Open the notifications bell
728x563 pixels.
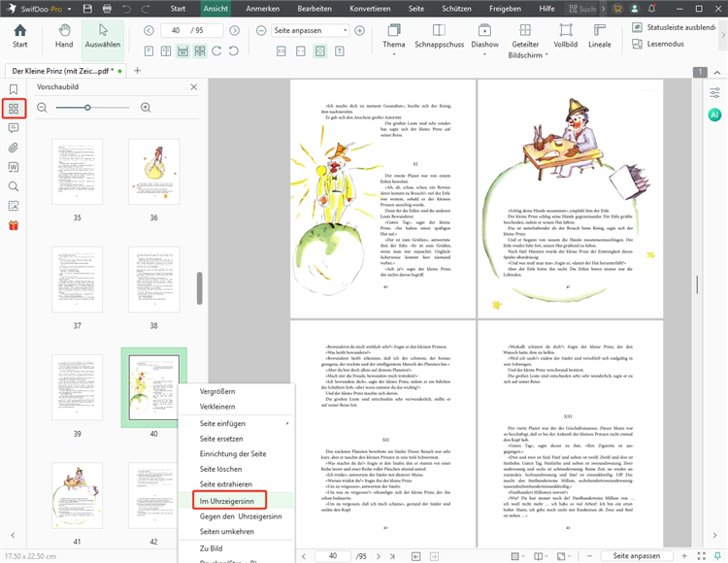pyautogui.click(x=652, y=9)
